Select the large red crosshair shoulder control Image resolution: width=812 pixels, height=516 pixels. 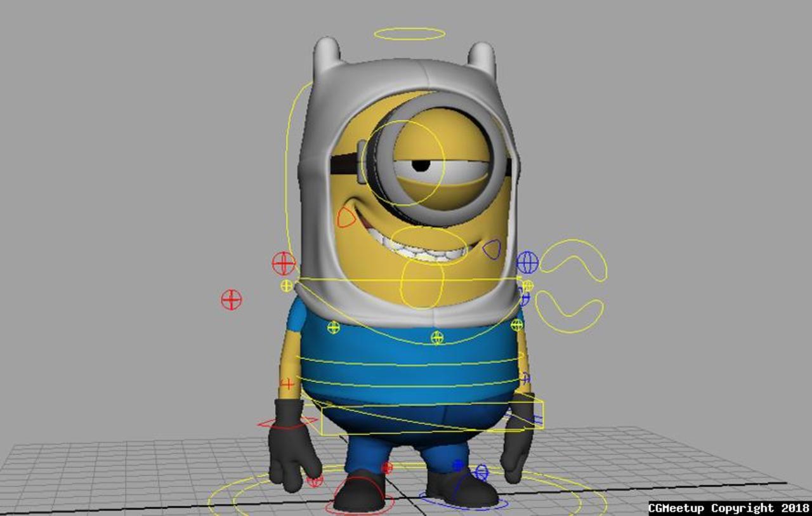[x=284, y=263]
